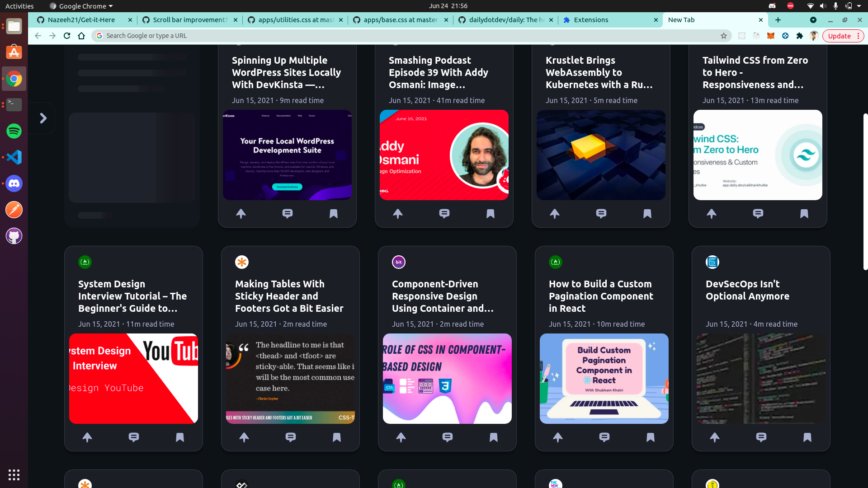Click the Chrome Update button
This screenshot has height=488, width=868.
(840, 36)
